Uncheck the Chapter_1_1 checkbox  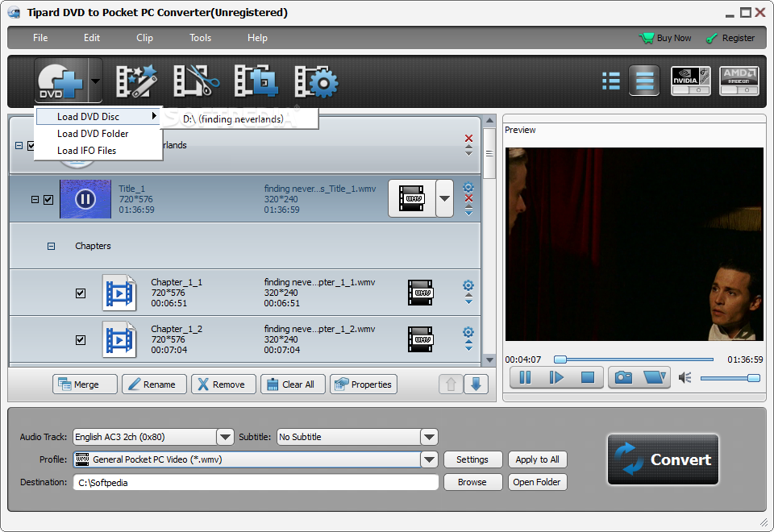[81, 293]
